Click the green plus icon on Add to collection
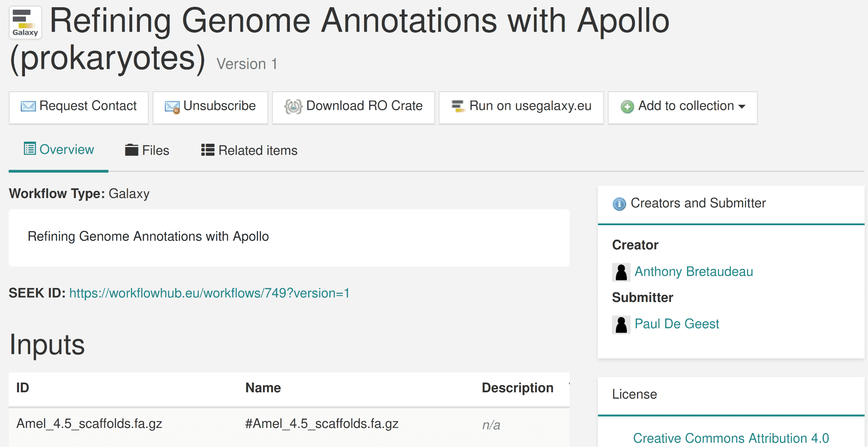Screen dimensions: 868x447 click(x=627, y=106)
